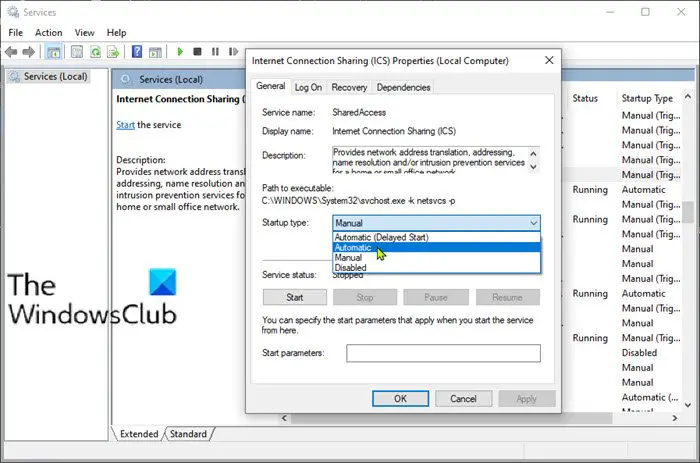Screen dimensions: 700x463
Task: Click the Stop button in the dialog
Action: (365, 297)
